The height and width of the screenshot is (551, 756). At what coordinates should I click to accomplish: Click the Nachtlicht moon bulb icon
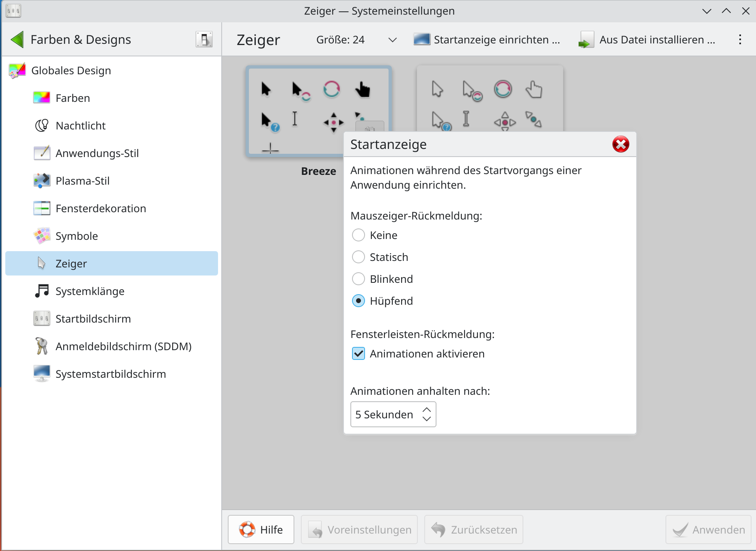[x=41, y=126]
